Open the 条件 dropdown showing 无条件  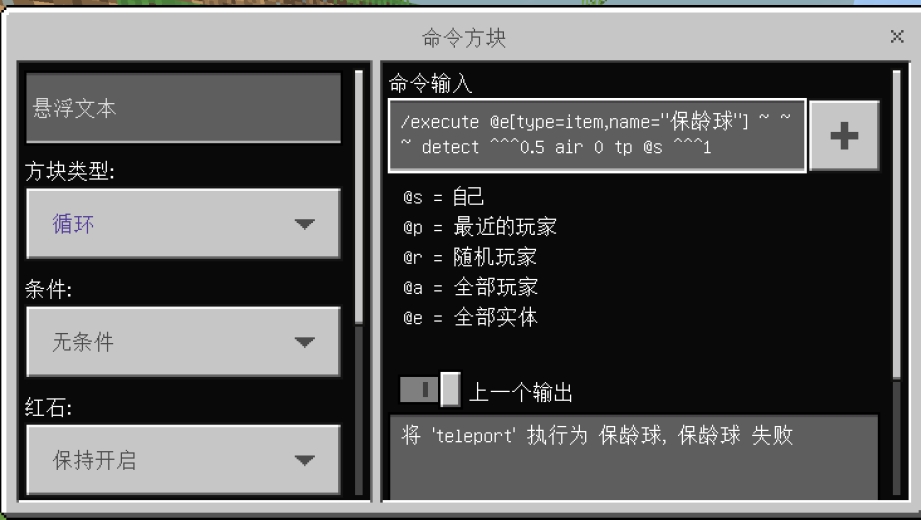point(183,341)
